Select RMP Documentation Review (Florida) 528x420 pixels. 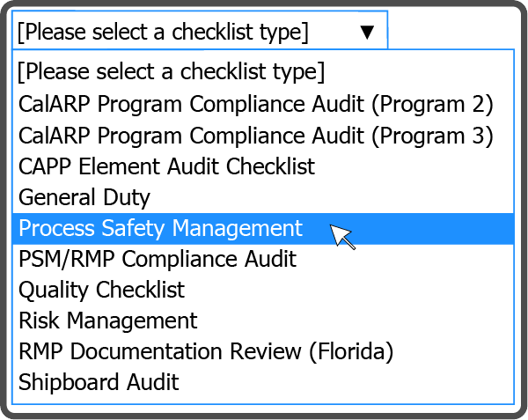[x=205, y=351]
